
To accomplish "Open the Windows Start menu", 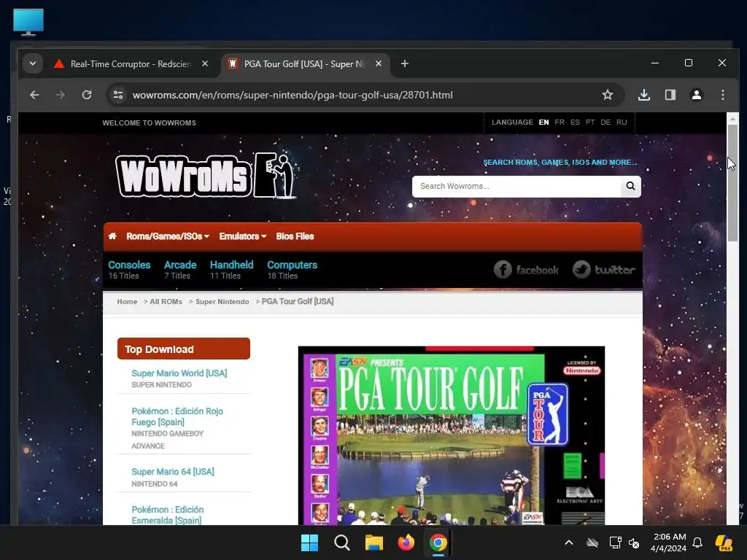I will tap(309, 542).
